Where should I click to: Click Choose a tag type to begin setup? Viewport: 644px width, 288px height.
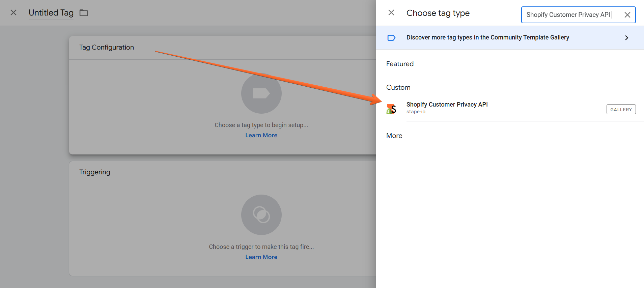[261, 125]
